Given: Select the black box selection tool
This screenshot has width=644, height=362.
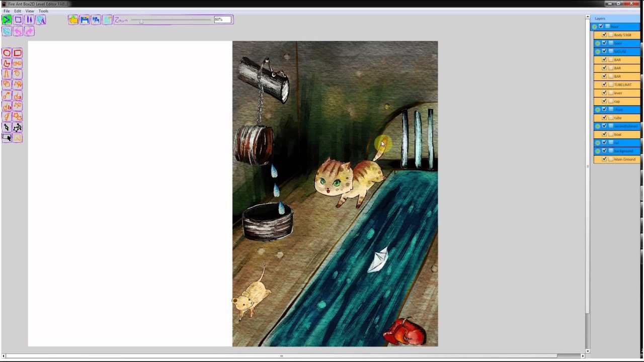Looking at the screenshot, I should pyautogui.click(x=7, y=138).
